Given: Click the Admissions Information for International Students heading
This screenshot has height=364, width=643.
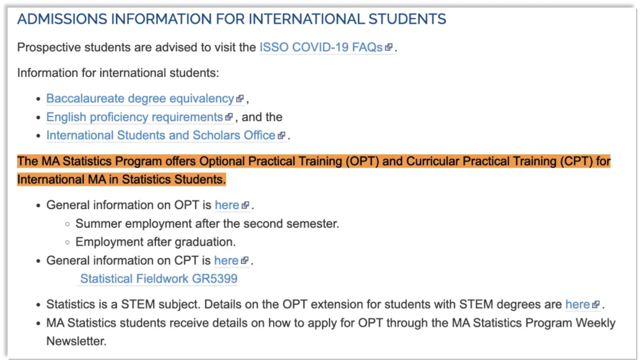Looking at the screenshot, I should pos(232,19).
